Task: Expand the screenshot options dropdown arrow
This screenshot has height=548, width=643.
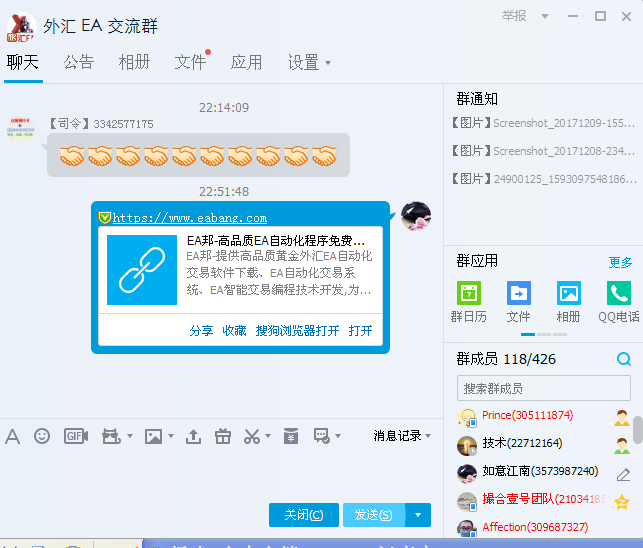Action: 268,436
